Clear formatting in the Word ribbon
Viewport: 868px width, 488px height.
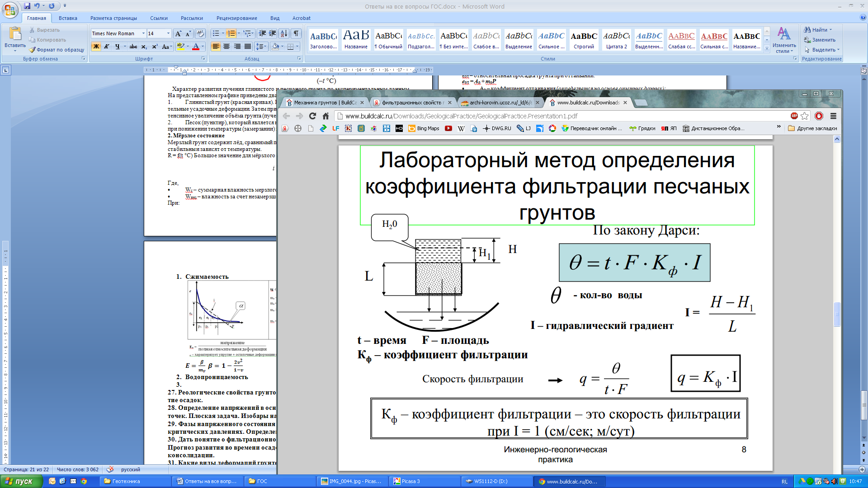coord(200,33)
